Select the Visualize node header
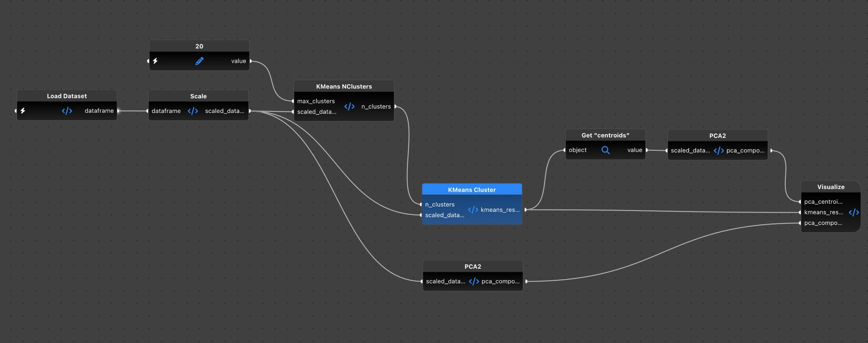868x343 pixels. (x=831, y=187)
